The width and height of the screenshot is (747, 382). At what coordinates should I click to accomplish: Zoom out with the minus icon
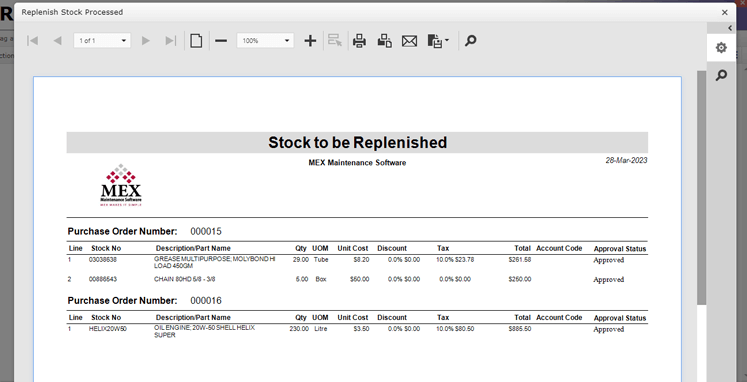pyautogui.click(x=221, y=41)
